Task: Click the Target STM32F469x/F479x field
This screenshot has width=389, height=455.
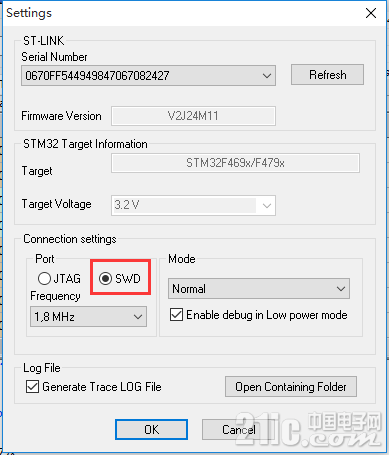Action: [235, 163]
